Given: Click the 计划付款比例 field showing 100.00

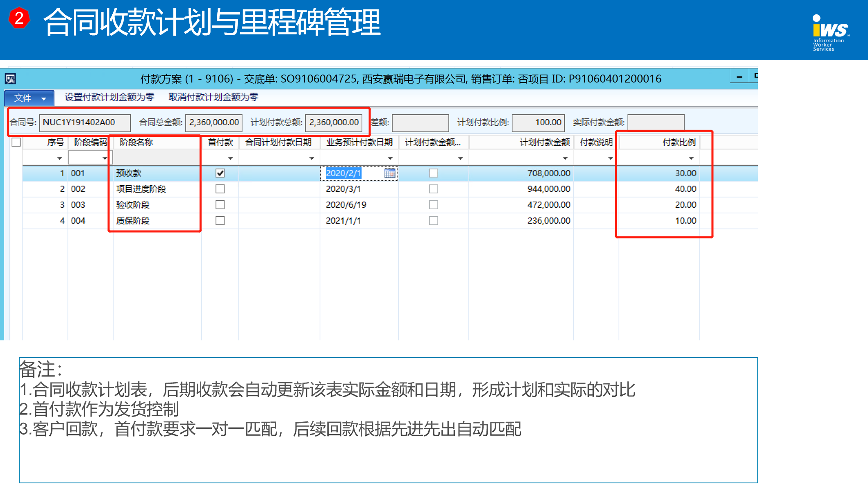Looking at the screenshot, I should 539,122.
